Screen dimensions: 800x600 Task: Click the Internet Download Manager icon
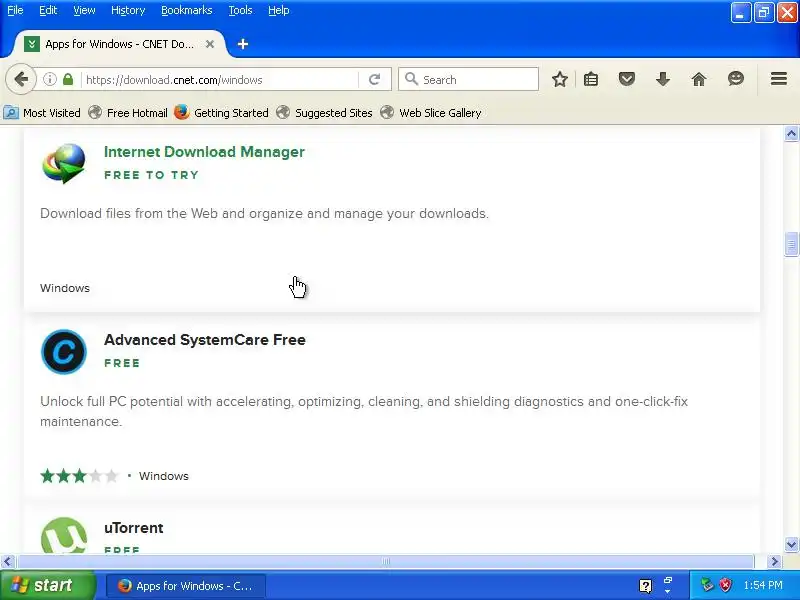click(64, 163)
